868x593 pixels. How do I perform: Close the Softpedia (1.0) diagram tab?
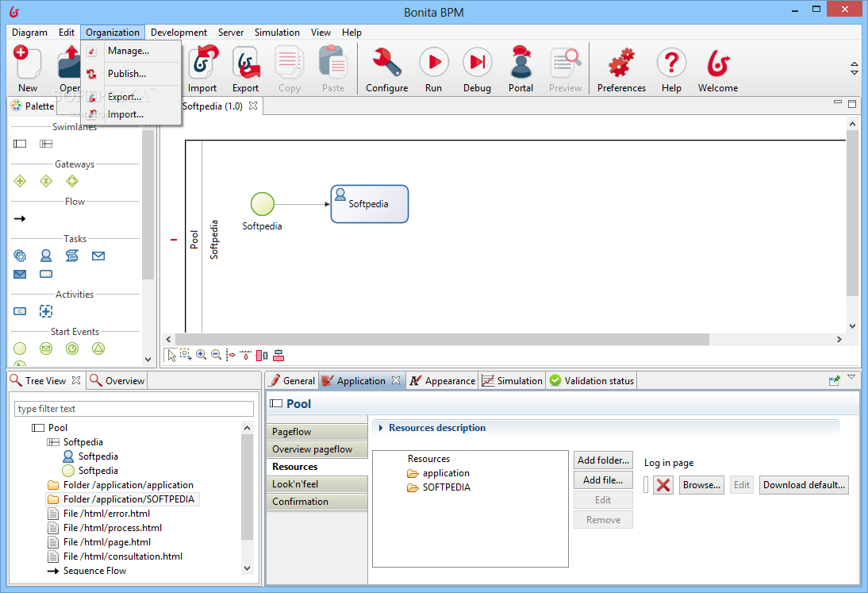pyautogui.click(x=253, y=106)
